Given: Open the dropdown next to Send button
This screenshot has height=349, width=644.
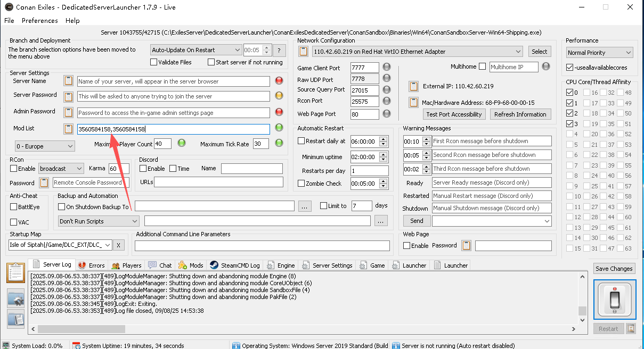Looking at the screenshot, I should point(492,221).
